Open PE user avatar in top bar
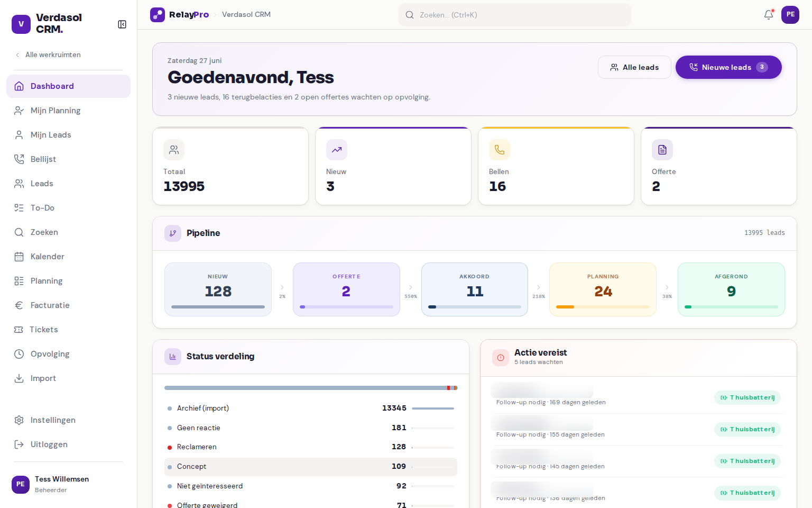This screenshot has width=812, height=508. 790,15
